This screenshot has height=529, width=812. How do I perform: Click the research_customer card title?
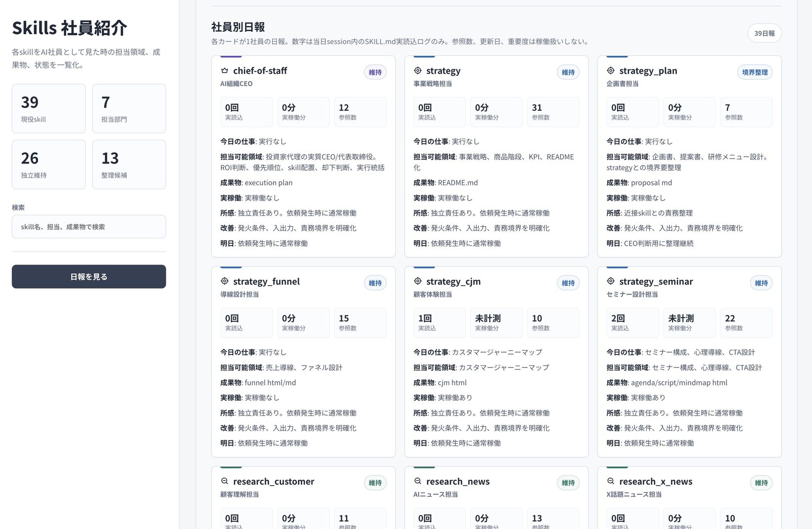[274, 481]
